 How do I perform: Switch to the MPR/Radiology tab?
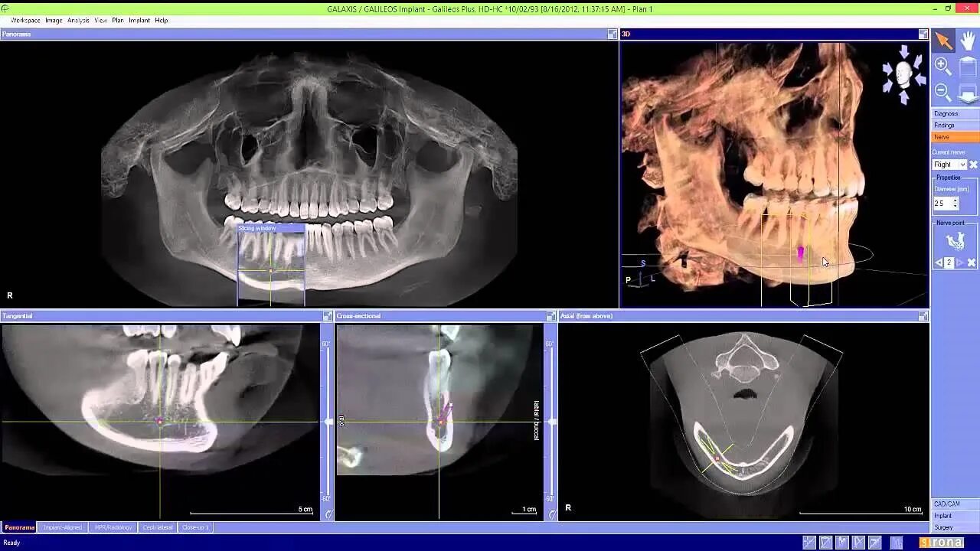113,527
